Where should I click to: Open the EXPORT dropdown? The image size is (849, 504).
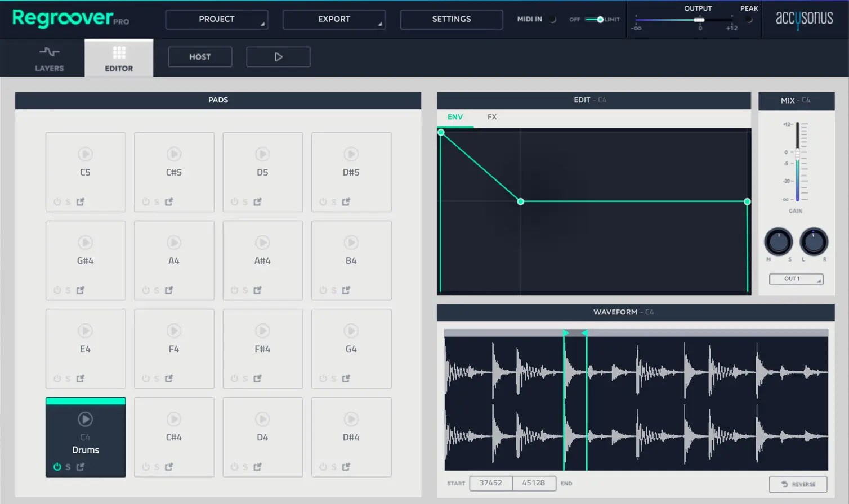click(x=333, y=19)
